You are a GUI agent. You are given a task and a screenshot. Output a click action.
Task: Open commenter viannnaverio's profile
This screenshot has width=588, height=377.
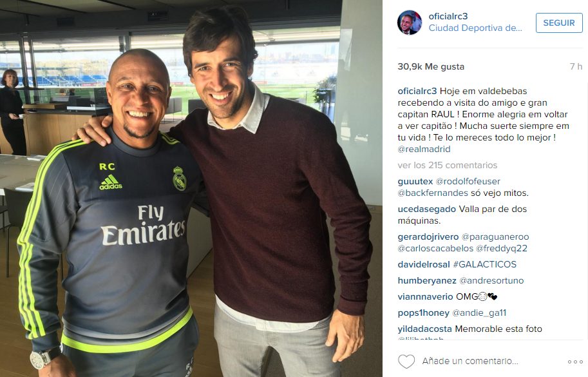point(425,296)
